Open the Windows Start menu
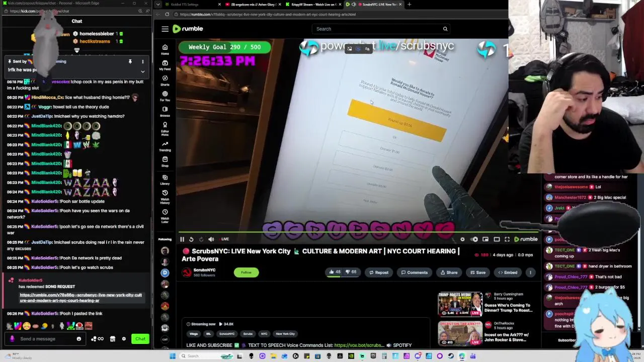 [173, 356]
